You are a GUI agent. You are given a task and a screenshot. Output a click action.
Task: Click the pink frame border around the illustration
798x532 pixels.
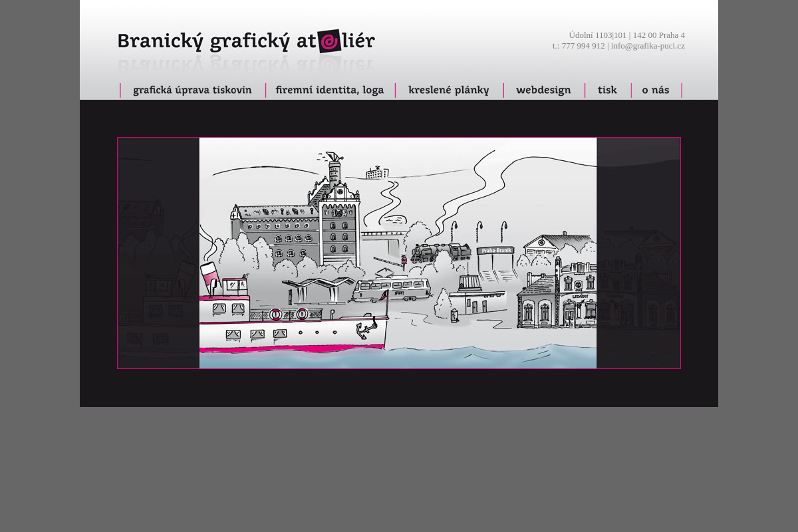tap(399, 139)
